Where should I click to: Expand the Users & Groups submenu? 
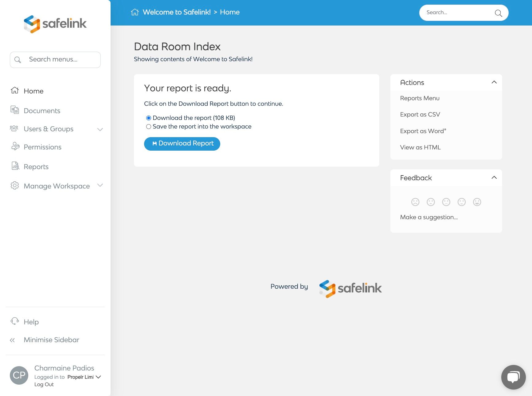100,129
